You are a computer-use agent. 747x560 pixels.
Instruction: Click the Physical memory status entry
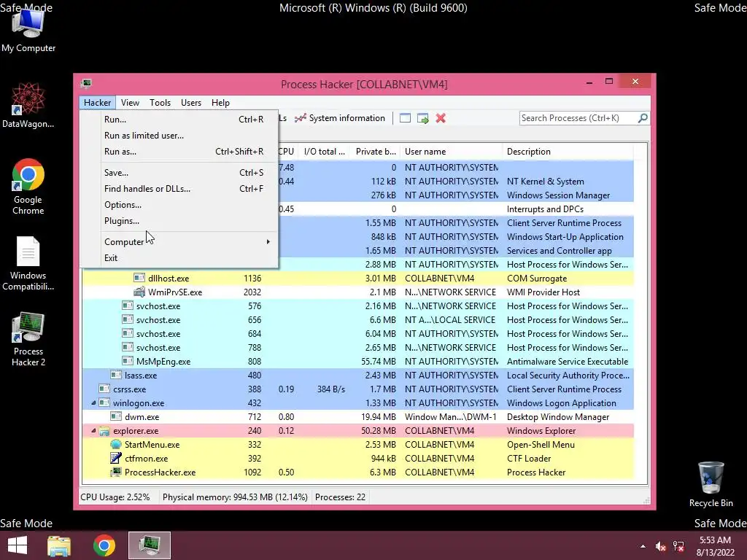(235, 497)
